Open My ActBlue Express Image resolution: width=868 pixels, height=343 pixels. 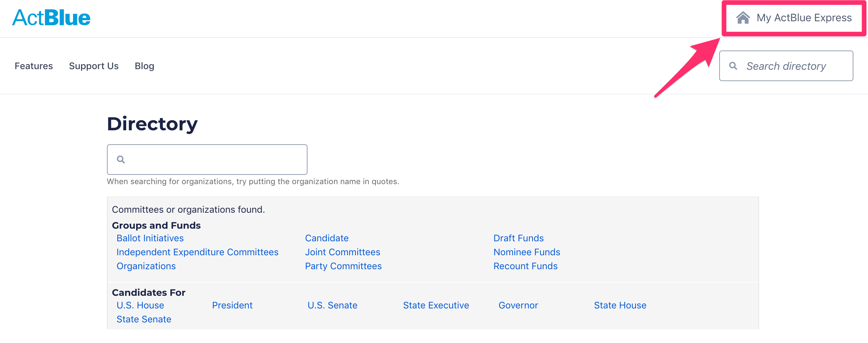click(x=794, y=18)
